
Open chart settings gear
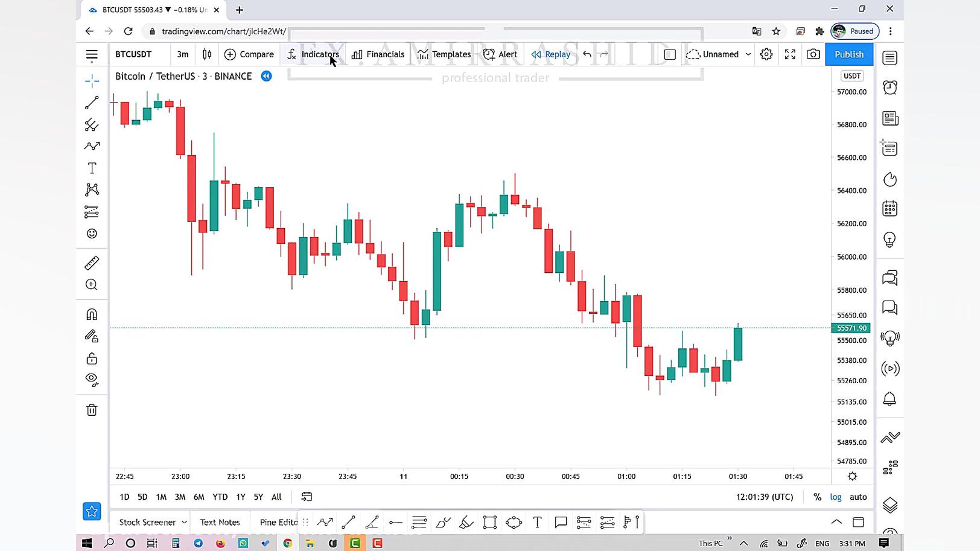coord(766,54)
